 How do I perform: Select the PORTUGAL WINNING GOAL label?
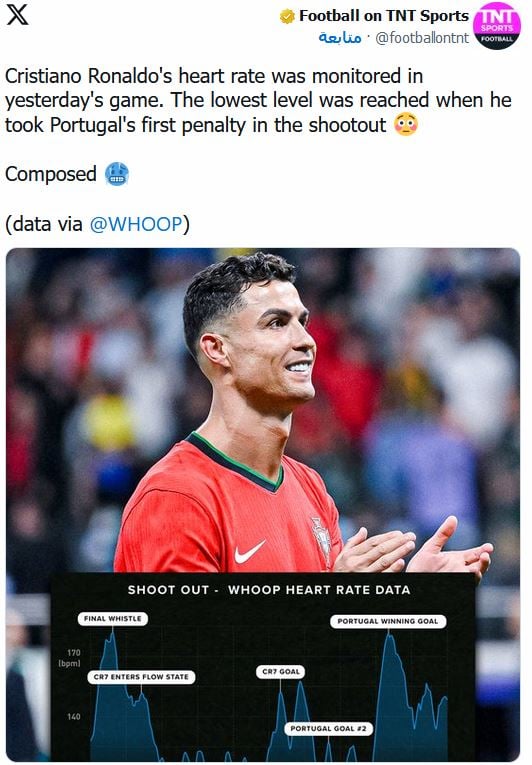(388, 621)
